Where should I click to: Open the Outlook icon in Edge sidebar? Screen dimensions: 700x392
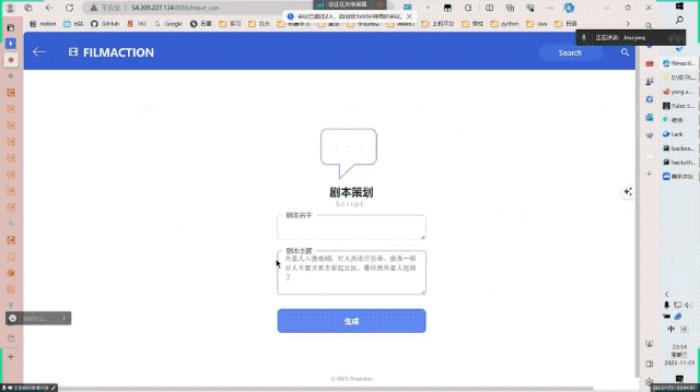coord(649,117)
